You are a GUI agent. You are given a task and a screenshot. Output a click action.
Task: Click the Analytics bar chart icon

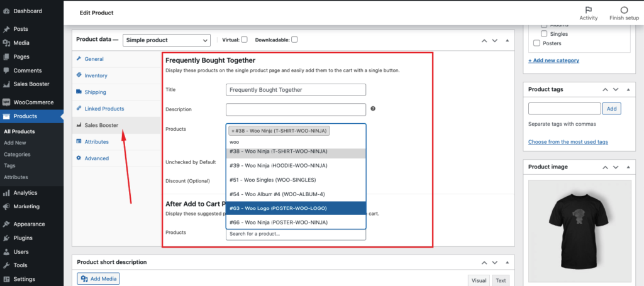coord(6,193)
